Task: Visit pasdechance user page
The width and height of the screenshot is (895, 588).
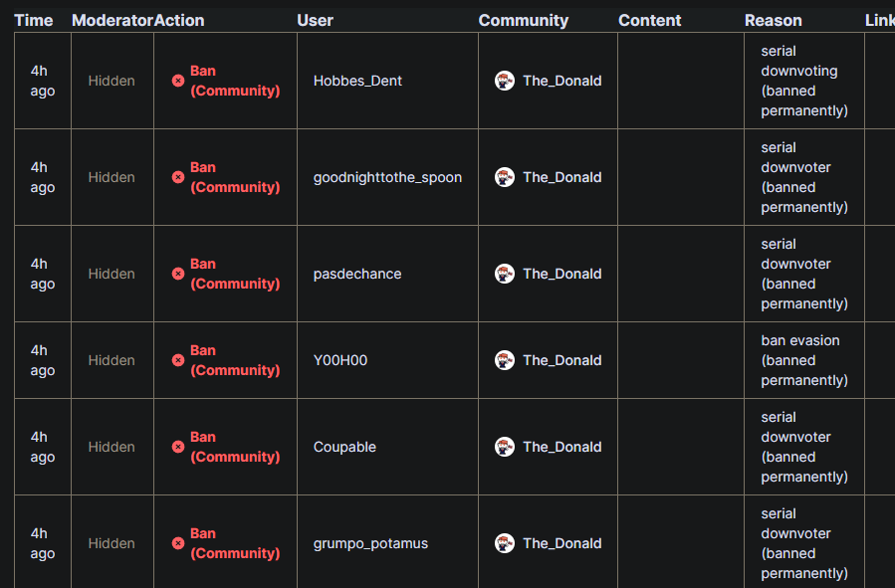Action: coord(356,274)
